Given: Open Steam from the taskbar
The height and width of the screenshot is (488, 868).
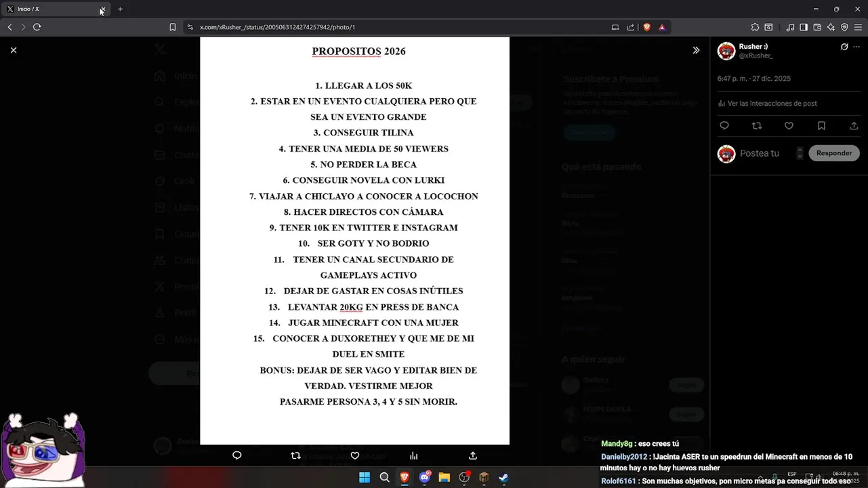Looking at the screenshot, I should point(504,477).
